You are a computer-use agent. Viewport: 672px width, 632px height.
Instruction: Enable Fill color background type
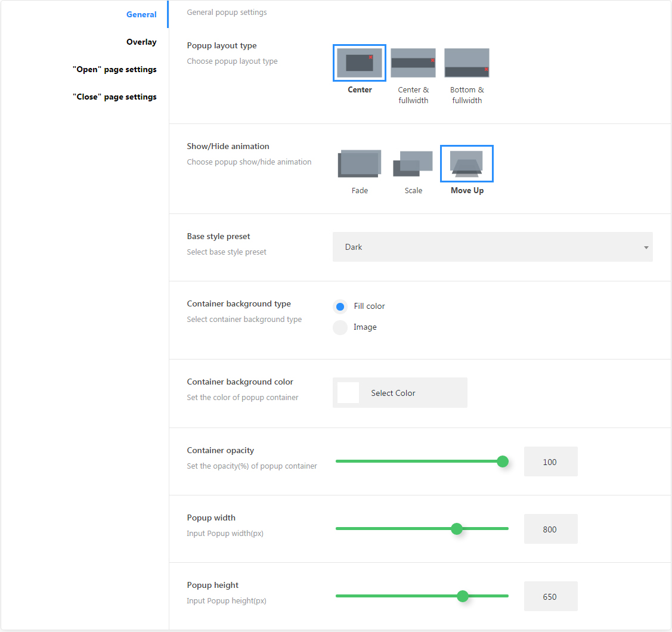pos(340,306)
